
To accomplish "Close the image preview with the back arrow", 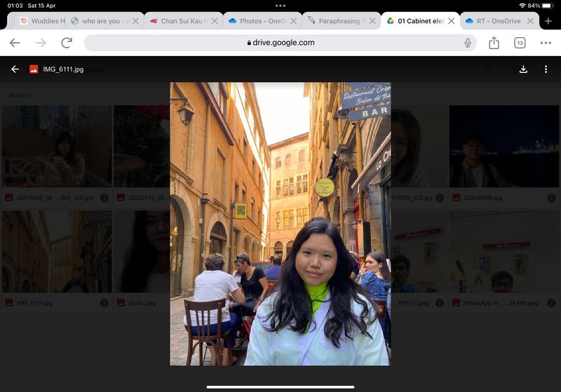I will (x=15, y=69).
